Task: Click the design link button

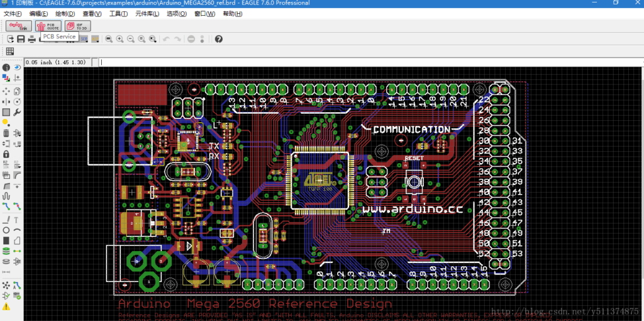Action: click(18, 26)
